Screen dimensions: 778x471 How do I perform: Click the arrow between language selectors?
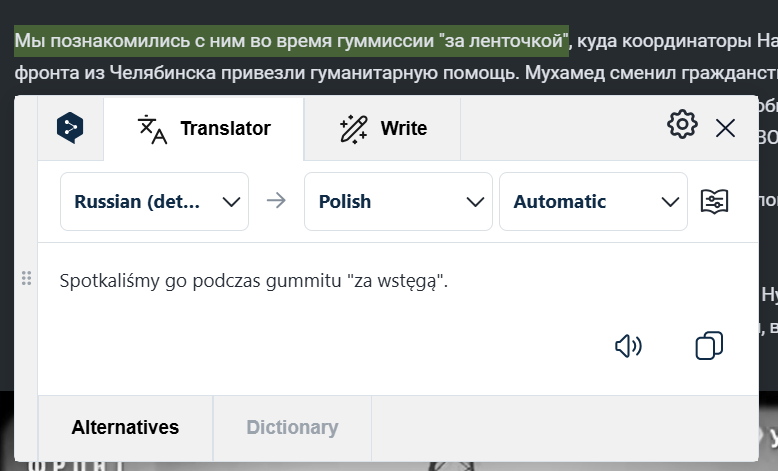[x=276, y=201]
